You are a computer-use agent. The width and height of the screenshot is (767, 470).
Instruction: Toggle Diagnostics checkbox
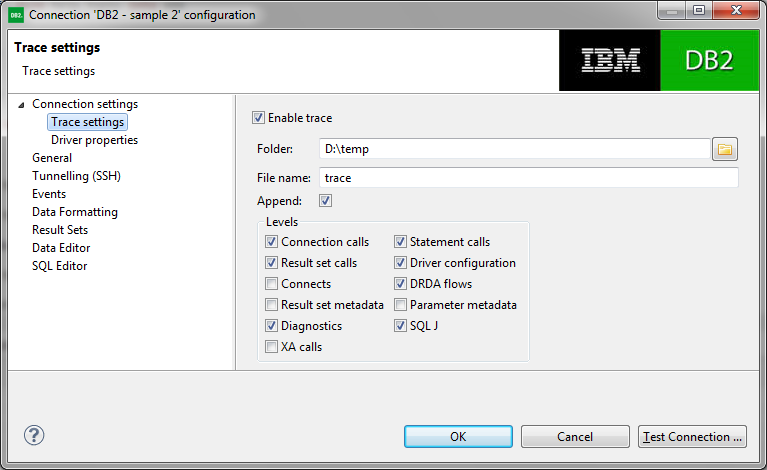click(x=271, y=326)
